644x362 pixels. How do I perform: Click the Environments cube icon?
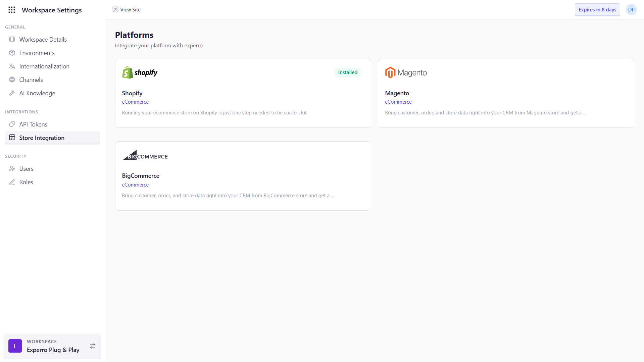coord(12,53)
